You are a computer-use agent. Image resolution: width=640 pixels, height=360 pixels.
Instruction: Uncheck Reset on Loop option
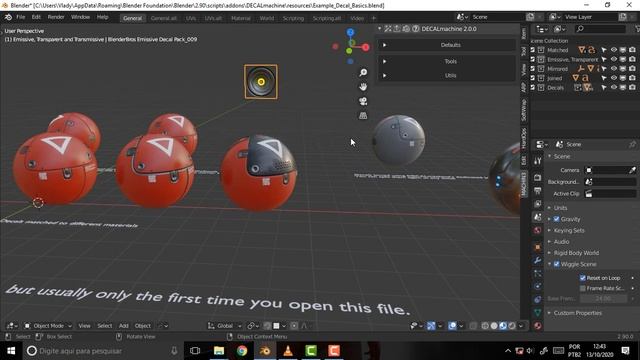tap(583, 278)
